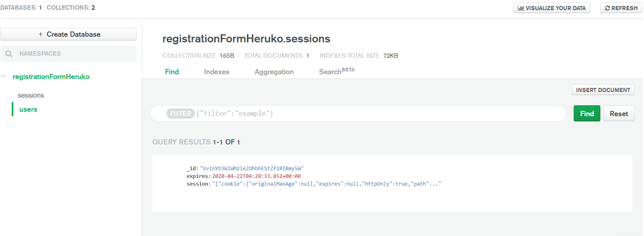
Task: Open the Aggregation tab
Action: (x=274, y=72)
